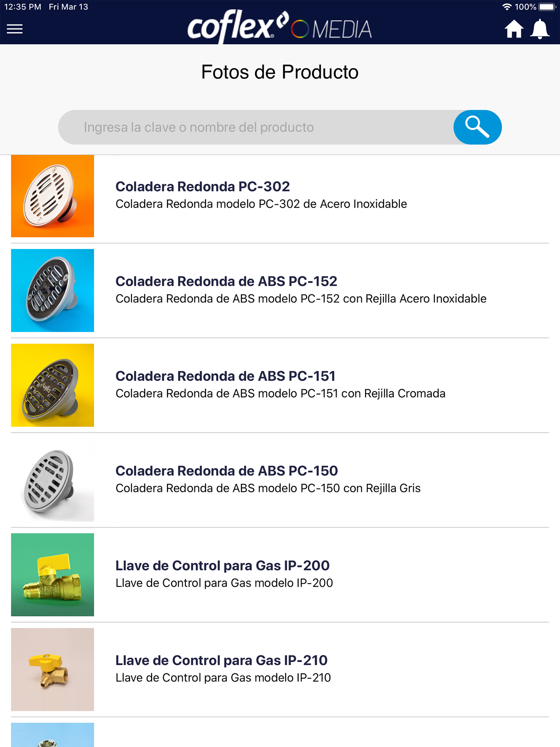View the PC-150 gray strainer thumbnail
The height and width of the screenshot is (747, 560).
pyautogui.click(x=52, y=480)
